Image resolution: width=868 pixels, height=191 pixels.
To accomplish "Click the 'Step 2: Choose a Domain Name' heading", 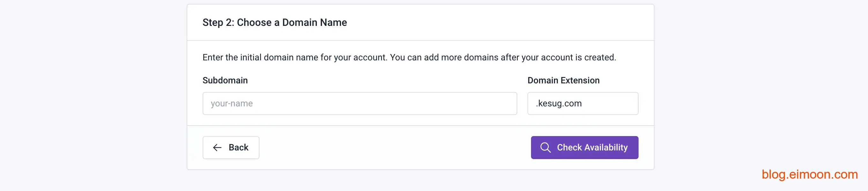I will click(x=274, y=22).
